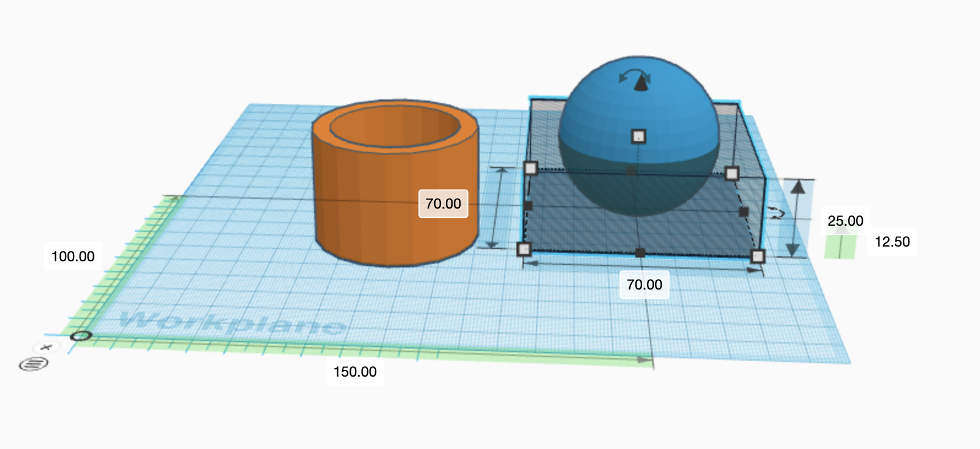Toggle the ruler measurement mode icon below the x
The image size is (980, 449).
(33, 364)
